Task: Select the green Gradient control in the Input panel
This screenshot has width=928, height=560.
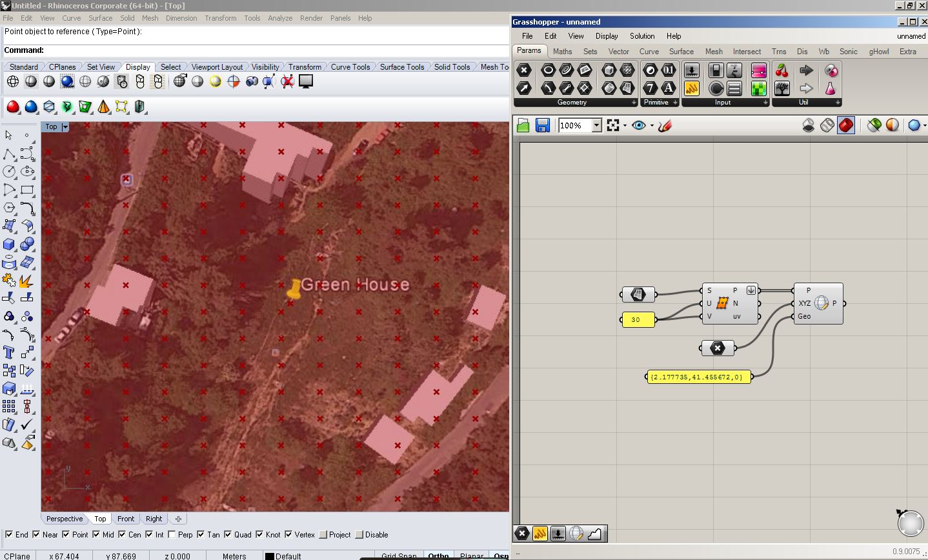Action: (x=758, y=88)
